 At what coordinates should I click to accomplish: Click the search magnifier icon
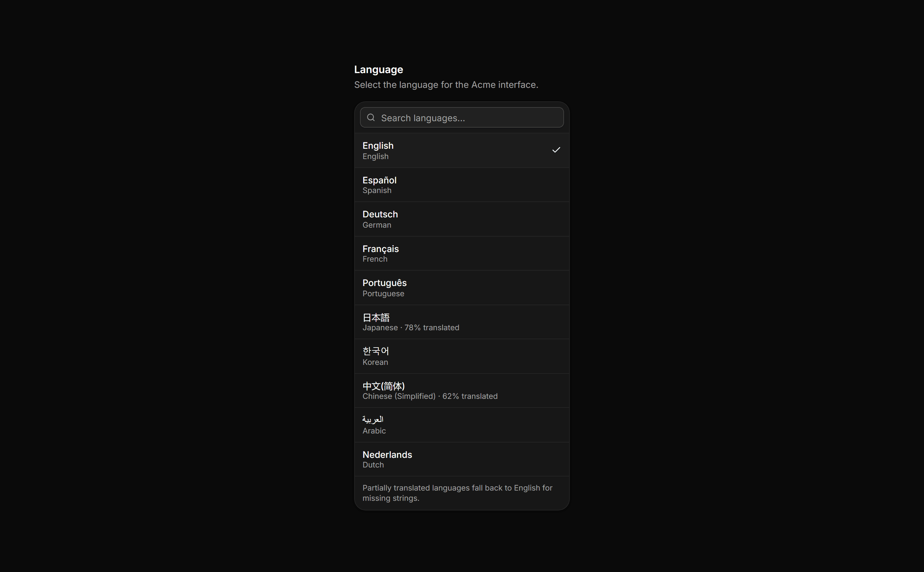[371, 118]
